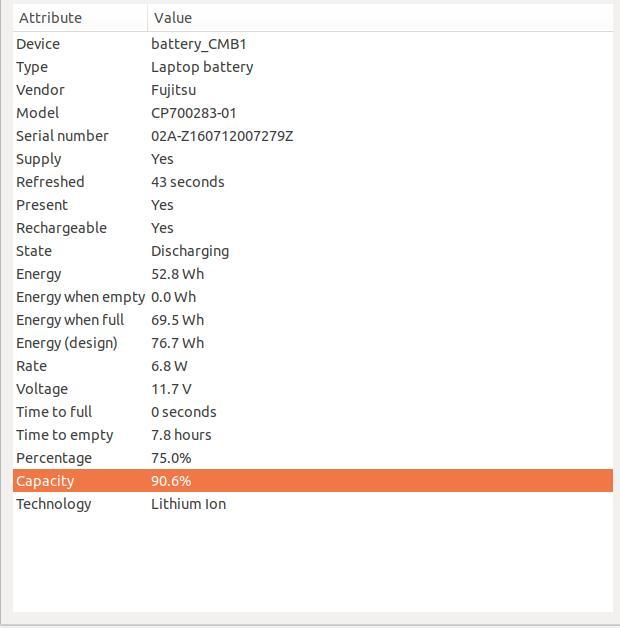Click the value Lithium Ion
The image size is (620, 628).
pyautogui.click(x=188, y=504)
